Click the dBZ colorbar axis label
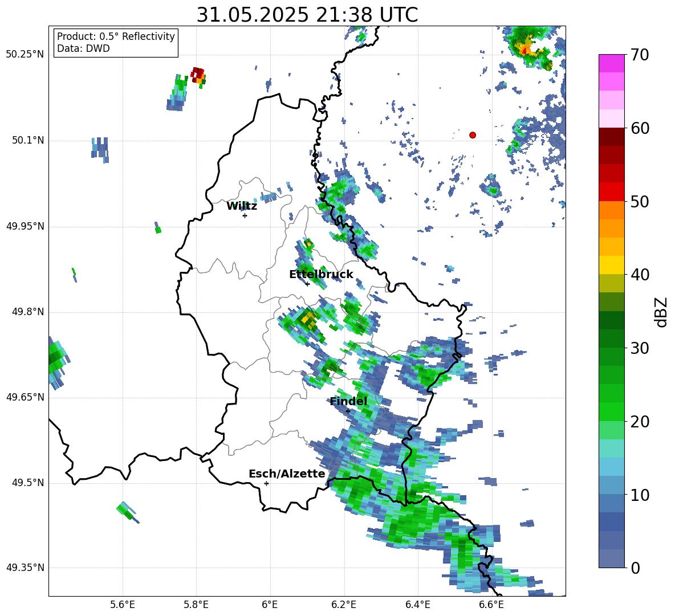Viewport: 675px width, 616px height. [x=661, y=312]
